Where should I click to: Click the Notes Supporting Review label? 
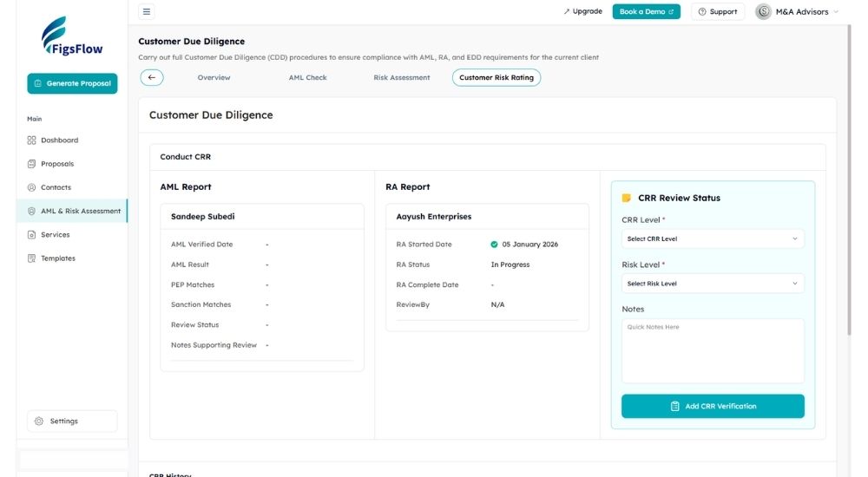point(214,345)
